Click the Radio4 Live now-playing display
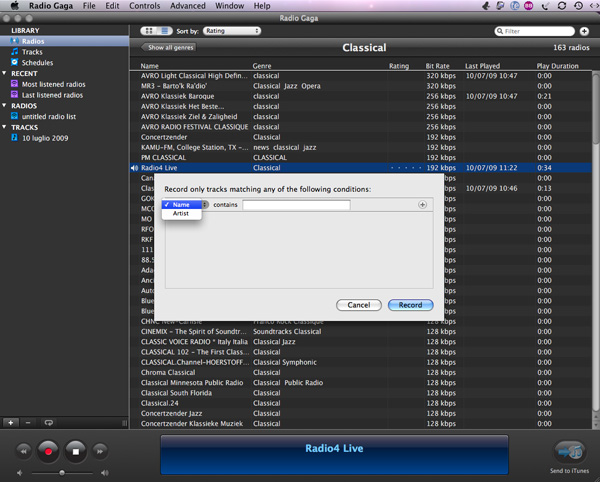 coord(334,454)
